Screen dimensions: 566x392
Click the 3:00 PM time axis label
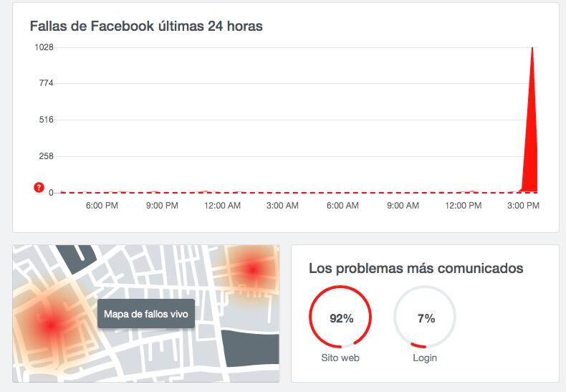tap(523, 206)
